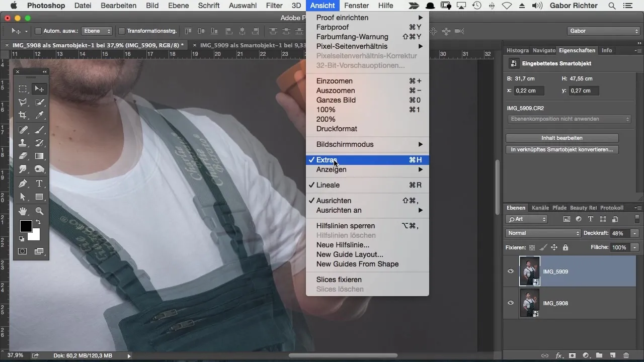Open the Fläche fill slider arrow
Image resolution: width=644 pixels, height=362 pixels.
(634, 247)
